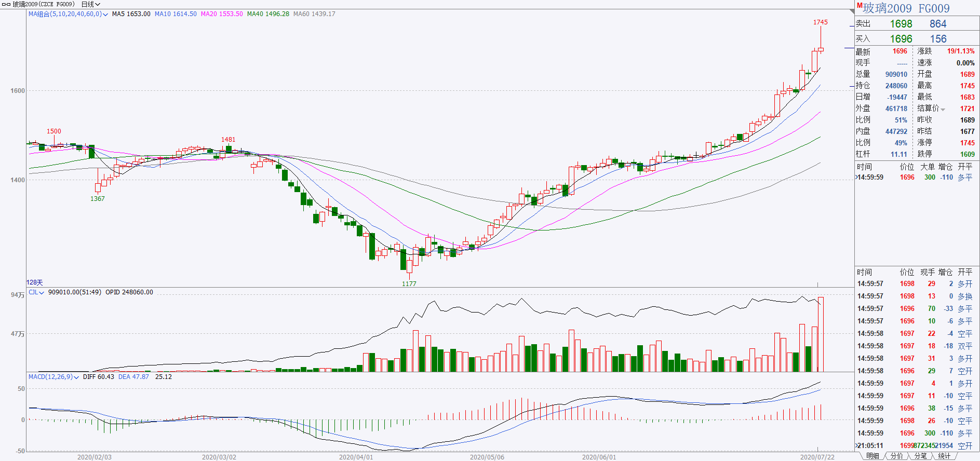Image resolution: width=980 pixels, height=461 pixels.
Task: Click the 1481 peak label on chart
Action: pyautogui.click(x=229, y=140)
